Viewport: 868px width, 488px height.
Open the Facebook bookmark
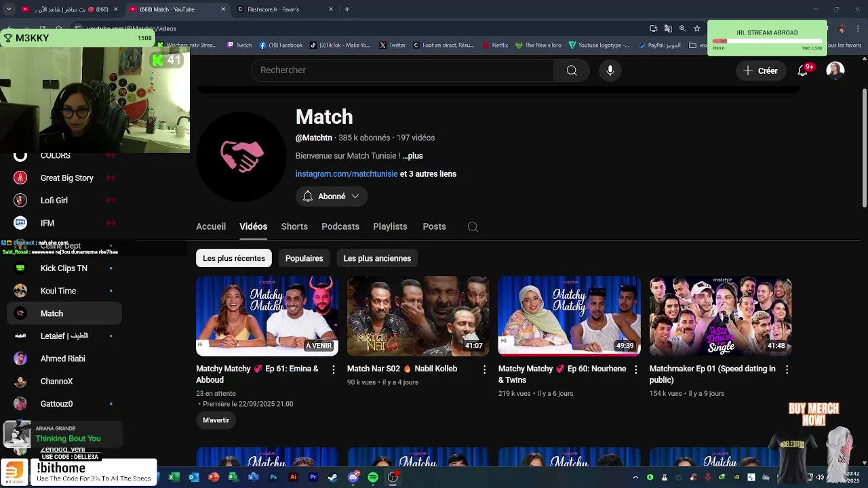click(x=281, y=45)
